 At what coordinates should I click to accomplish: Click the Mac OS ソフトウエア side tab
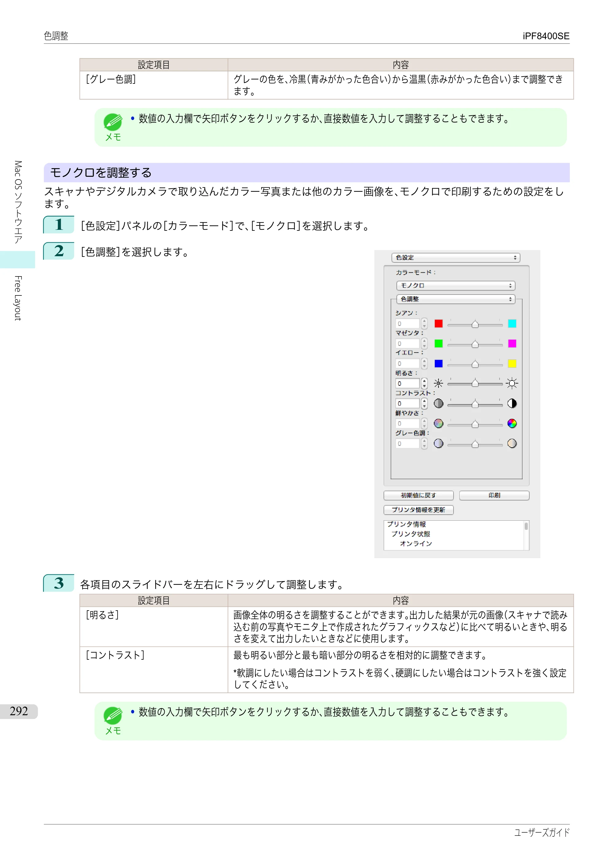[18, 202]
